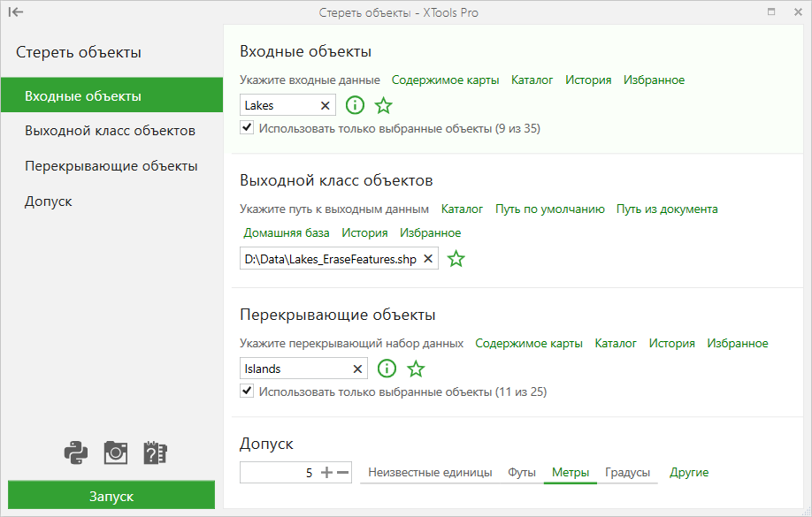Clear the Islands overlay field
Screen dimensions: 812x517
pyautogui.click(x=357, y=369)
